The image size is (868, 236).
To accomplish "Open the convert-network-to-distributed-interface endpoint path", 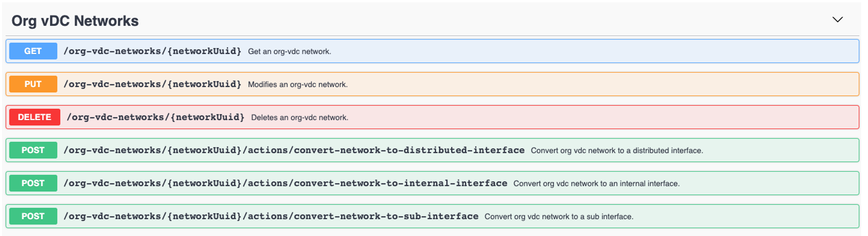I will (x=294, y=150).
